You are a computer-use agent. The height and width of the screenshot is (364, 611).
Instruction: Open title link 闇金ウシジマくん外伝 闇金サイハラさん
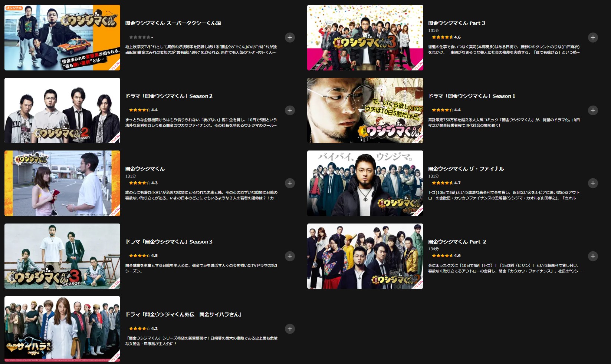(x=184, y=314)
